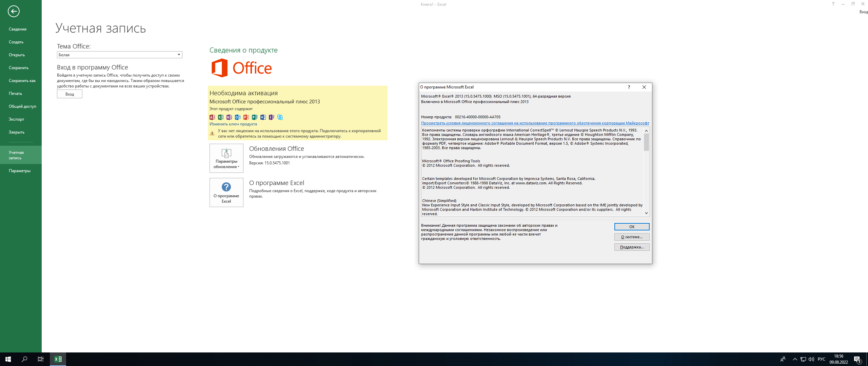This screenshot has height=366, width=868.
Task: Click the Skype/Lync icon in product contents
Action: pyautogui.click(x=280, y=117)
